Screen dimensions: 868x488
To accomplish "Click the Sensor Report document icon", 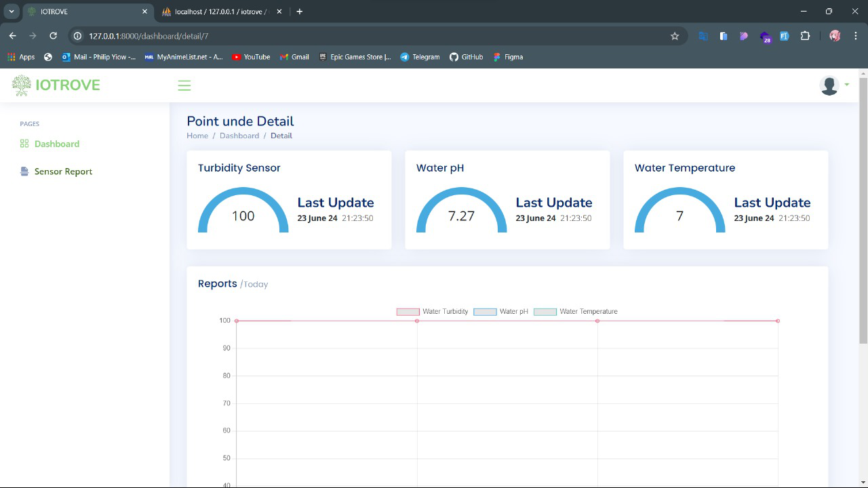I will coord(24,171).
